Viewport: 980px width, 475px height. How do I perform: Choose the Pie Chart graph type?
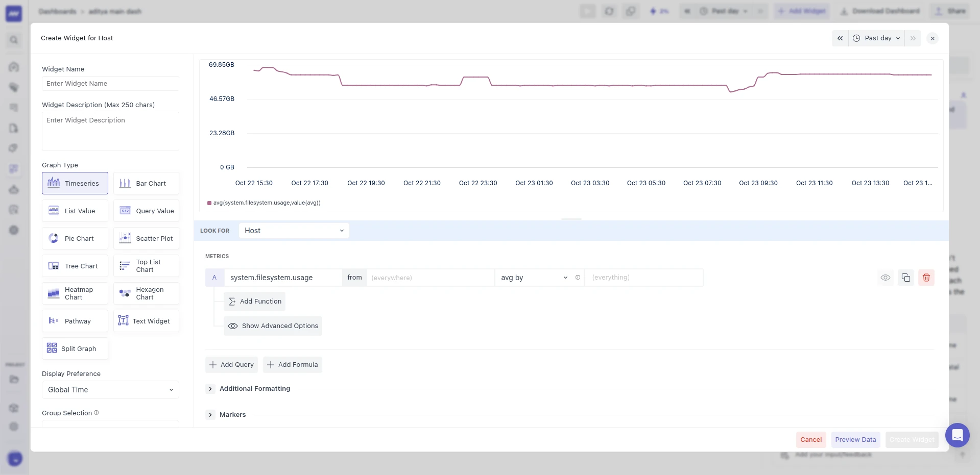click(x=75, y=238)
